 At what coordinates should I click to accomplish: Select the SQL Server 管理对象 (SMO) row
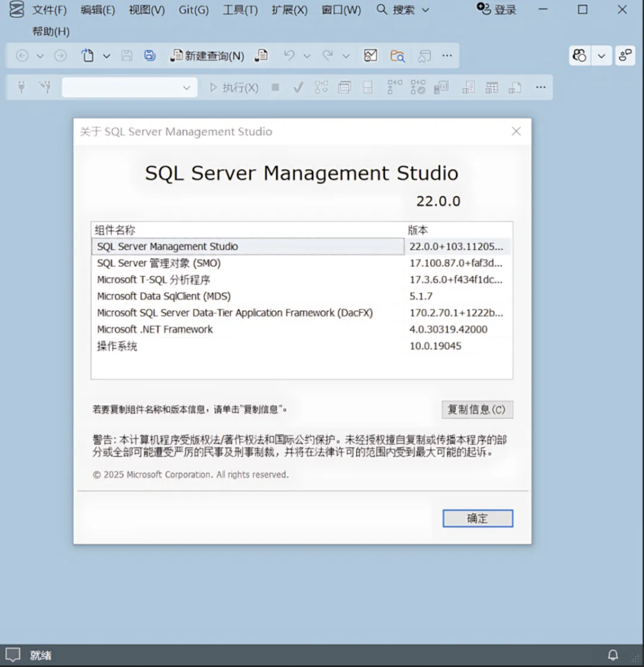(301, 263)
